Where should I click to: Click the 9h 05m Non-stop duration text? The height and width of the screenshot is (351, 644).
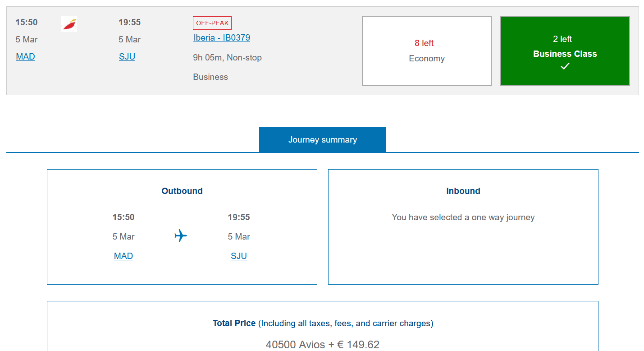pos(227,58)
